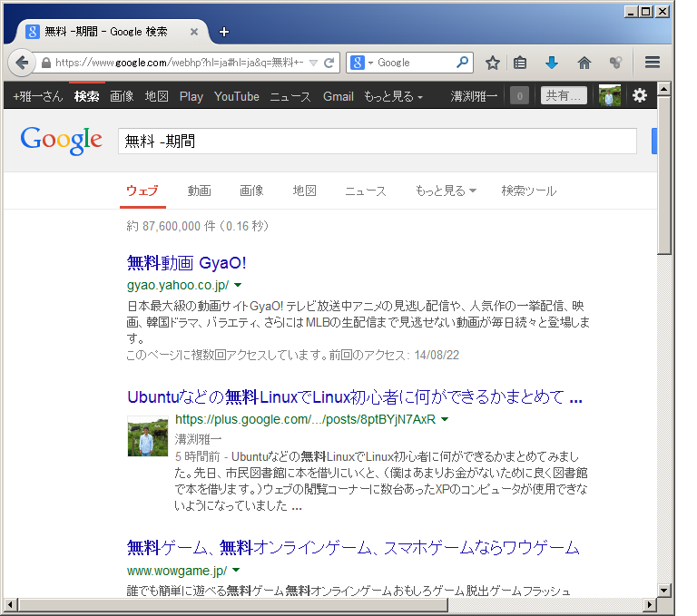The height and width of the screenshot is (616, 697).
Task: Expand もっと見る in the black bar
Action: click(x=393, y=96)
